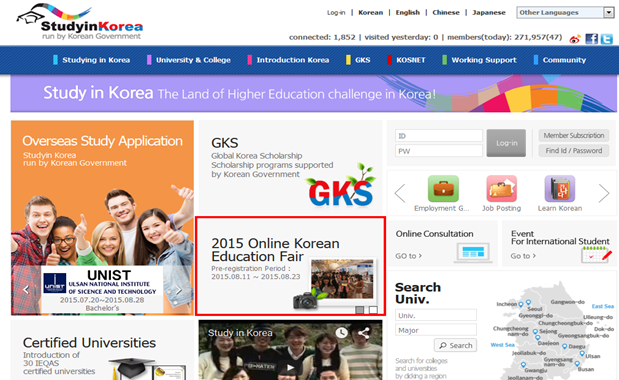Focus the Univ. search field
The width and height of the screenshot is (619, 380).
tap(436, 315)
